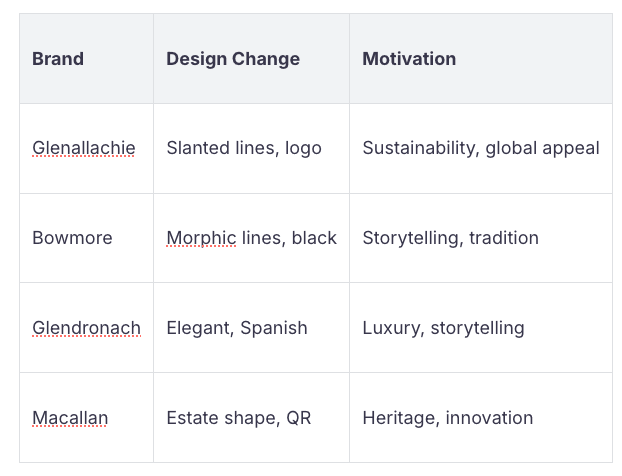Click the misspelled word Glenallachie
Image resolution: width=622 pixels, height=476 pixels.
84,148
